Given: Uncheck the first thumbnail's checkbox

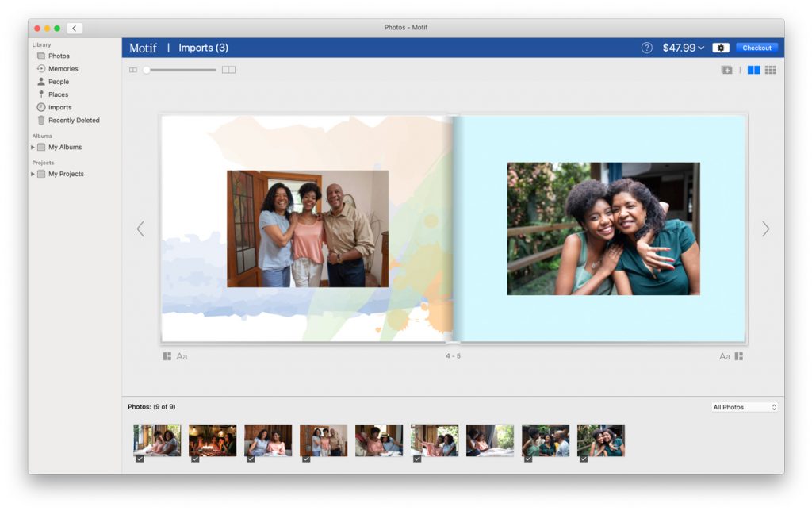Looking at the screenshot, I should click(x=140, y=459).
